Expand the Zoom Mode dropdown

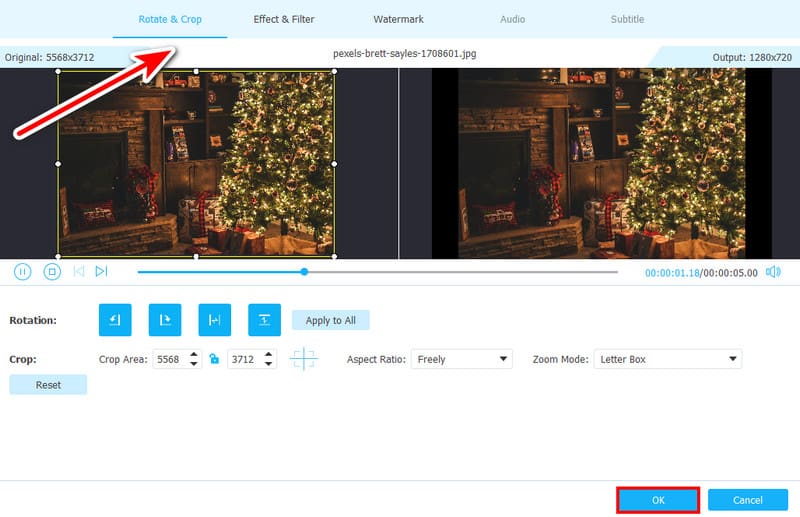click(667, 359)
